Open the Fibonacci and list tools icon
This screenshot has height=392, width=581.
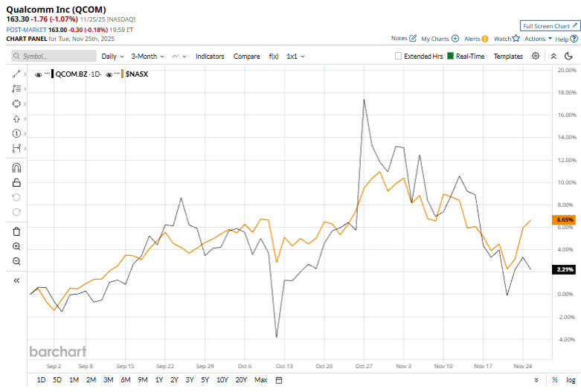(16, 89)
